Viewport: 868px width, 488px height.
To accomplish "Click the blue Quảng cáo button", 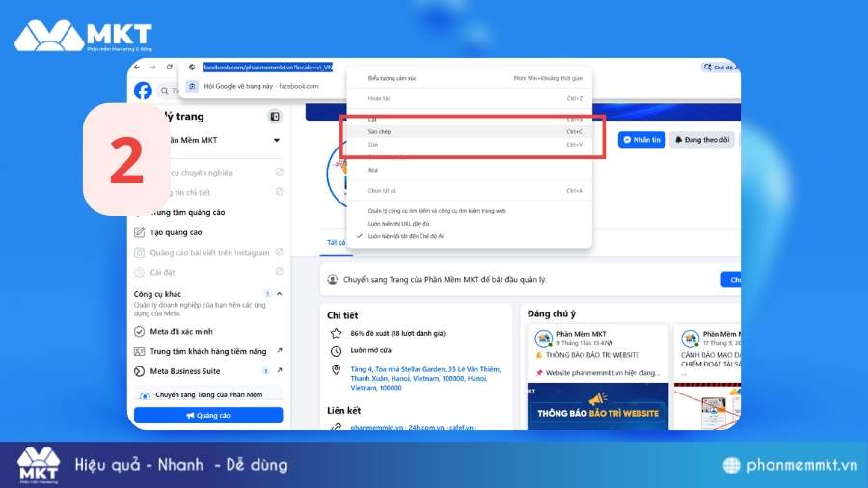I will 208,415.
